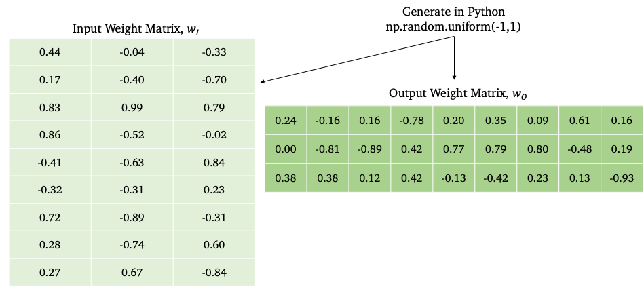Select the cell with value -0.74
The width and height of the screenshot is (644, 287).
click(x=132, y=245)
